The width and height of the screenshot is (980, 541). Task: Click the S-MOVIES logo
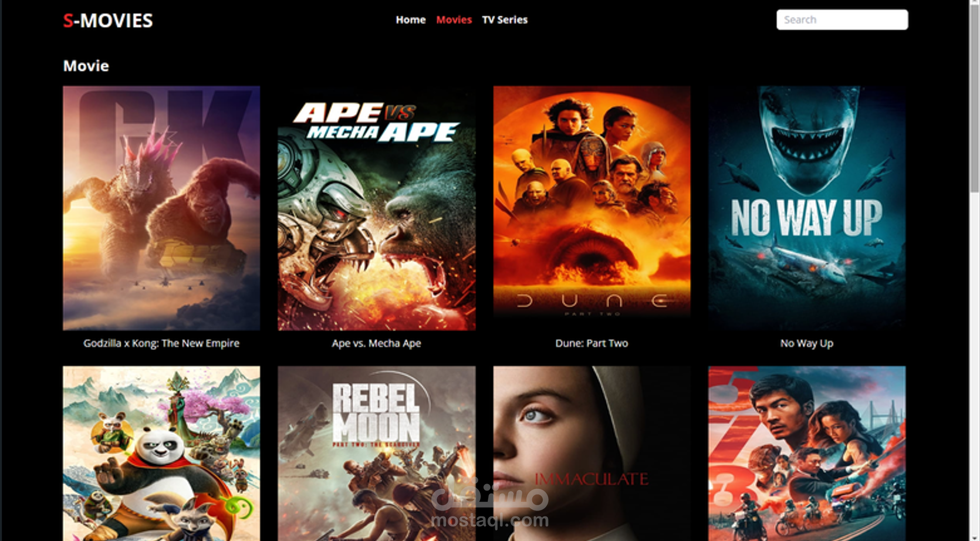108,21
